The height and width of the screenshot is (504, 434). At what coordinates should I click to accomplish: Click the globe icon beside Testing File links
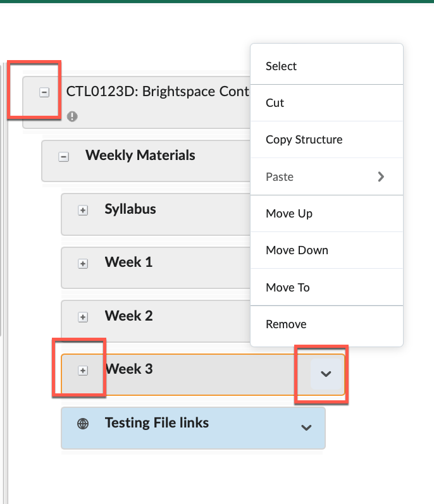[82, 424]
